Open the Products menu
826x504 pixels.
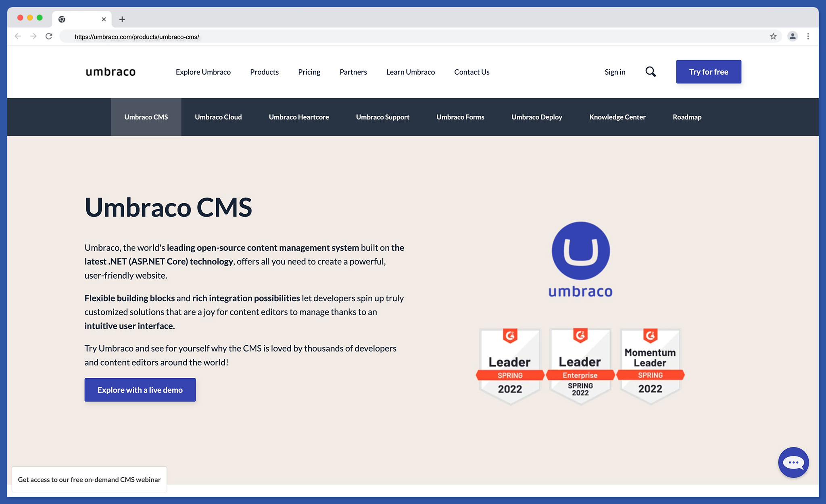tap(264, 72)
